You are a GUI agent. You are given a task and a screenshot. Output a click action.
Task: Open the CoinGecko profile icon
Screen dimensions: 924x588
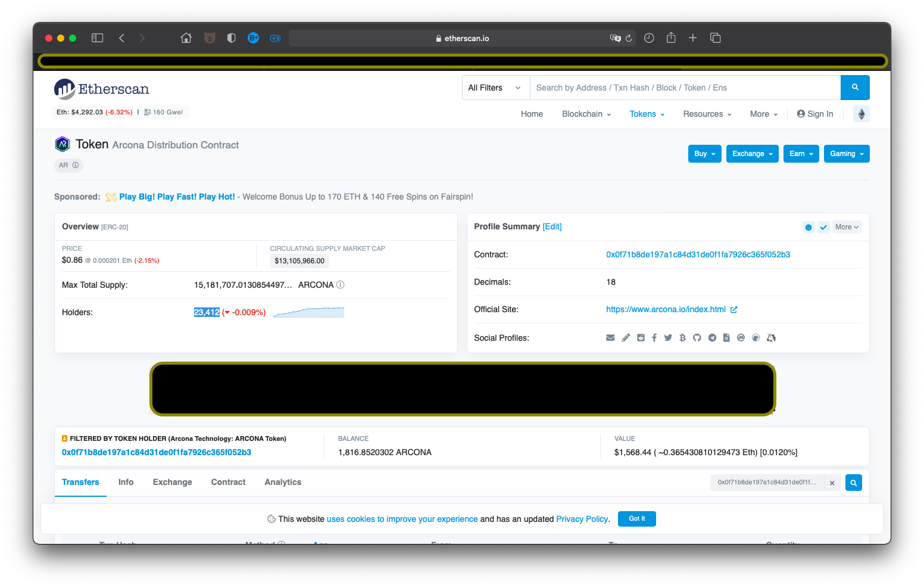(756, 338)
